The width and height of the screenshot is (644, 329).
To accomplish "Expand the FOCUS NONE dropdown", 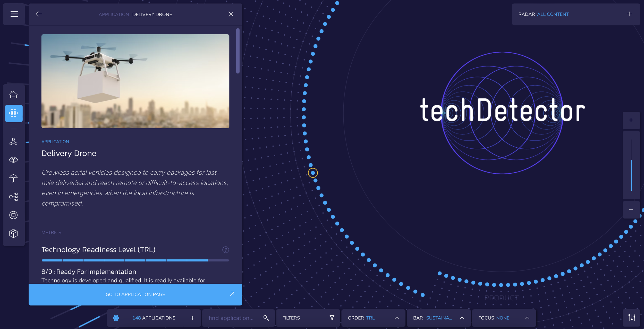I will [x=527, y=318].
